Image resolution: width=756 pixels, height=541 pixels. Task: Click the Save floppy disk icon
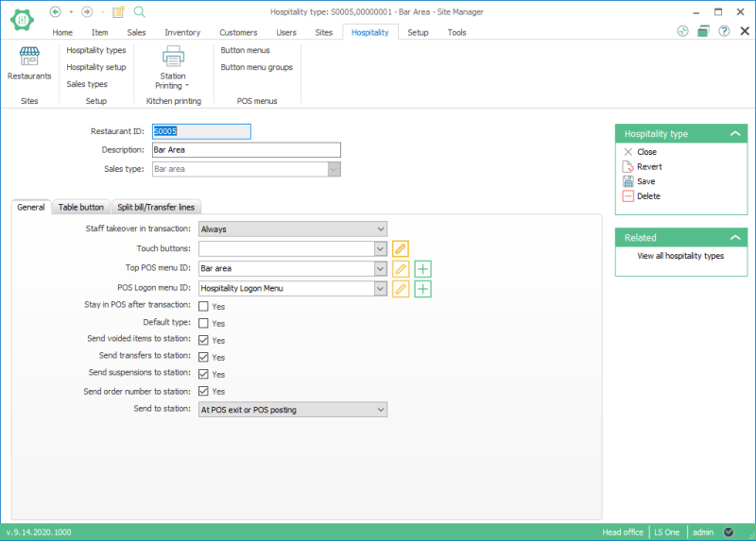(628, 181)
